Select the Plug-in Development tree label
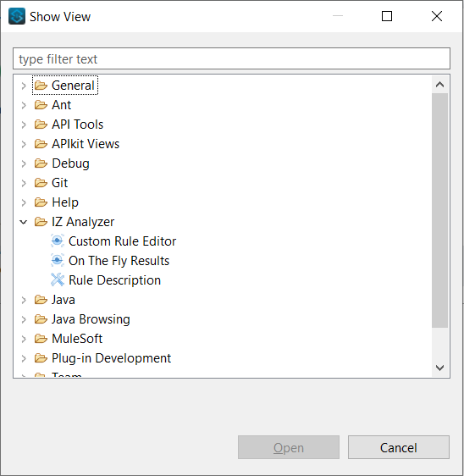The width and height of the screenshot is (464, 476). click(x=112, y=358)
